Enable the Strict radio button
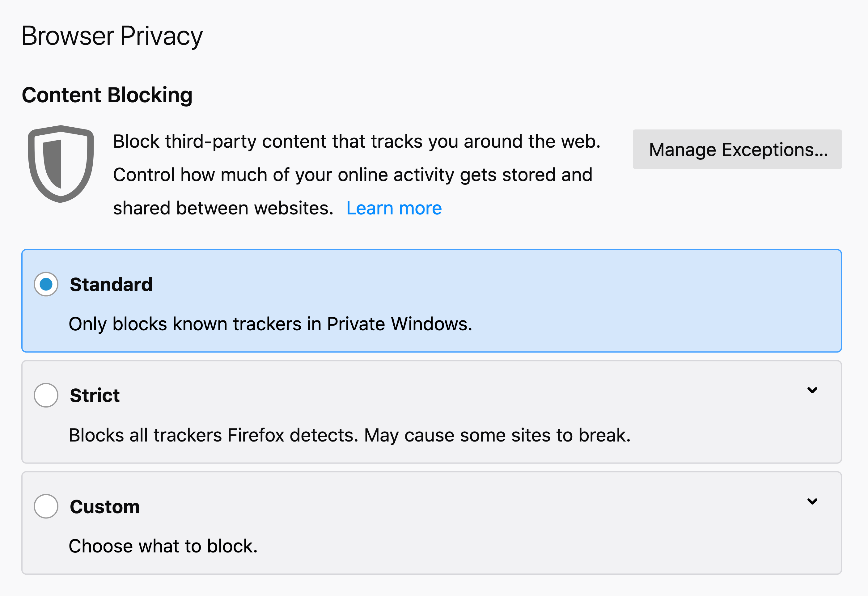The image size is (868, 596). 46,395
